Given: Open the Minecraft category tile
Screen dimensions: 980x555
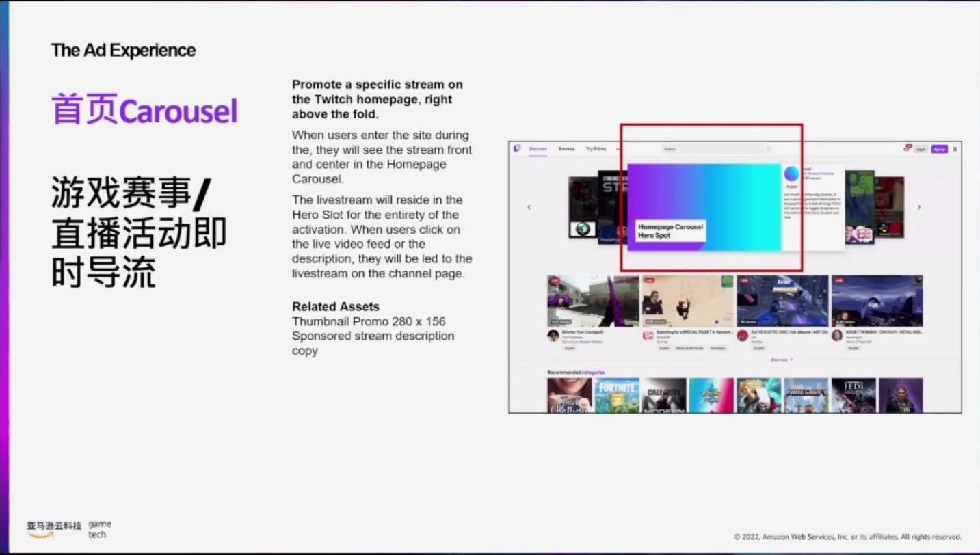Looking at the screenshot, I should pyautogui.click(x=806, y=395).
